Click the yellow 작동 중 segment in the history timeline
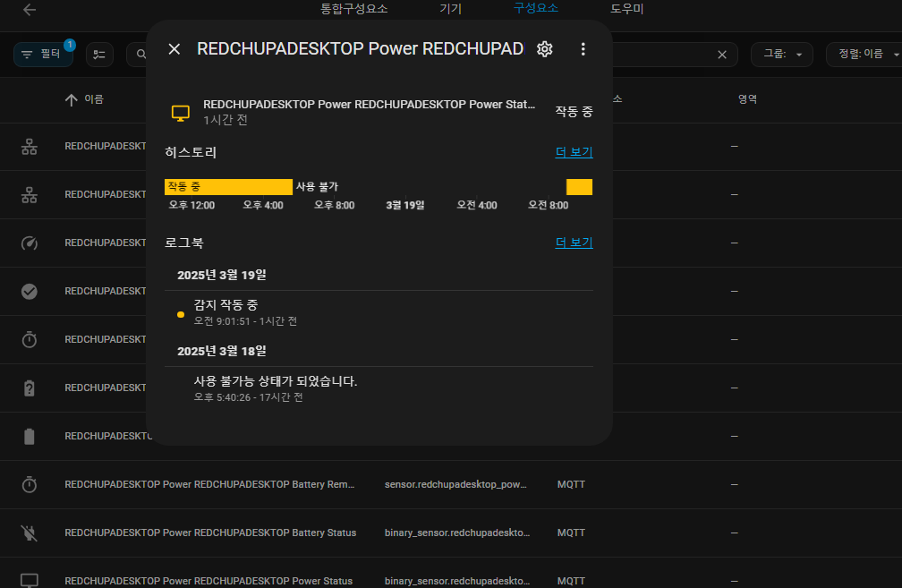The width and height of the screenshot is (902, 588). coord(228,187)
